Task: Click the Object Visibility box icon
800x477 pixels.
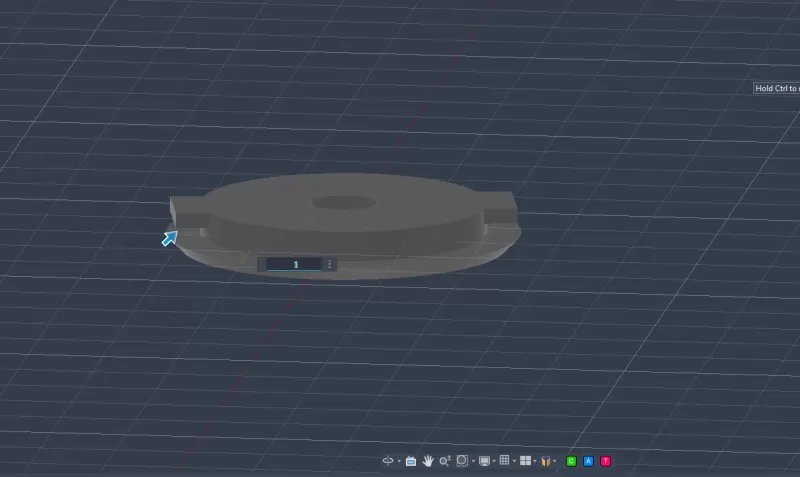Action: pos(545,461)
